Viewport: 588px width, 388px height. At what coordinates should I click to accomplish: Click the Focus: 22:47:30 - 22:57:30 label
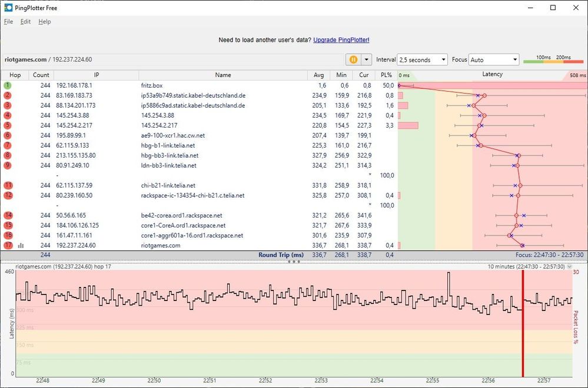click(549, 255)
